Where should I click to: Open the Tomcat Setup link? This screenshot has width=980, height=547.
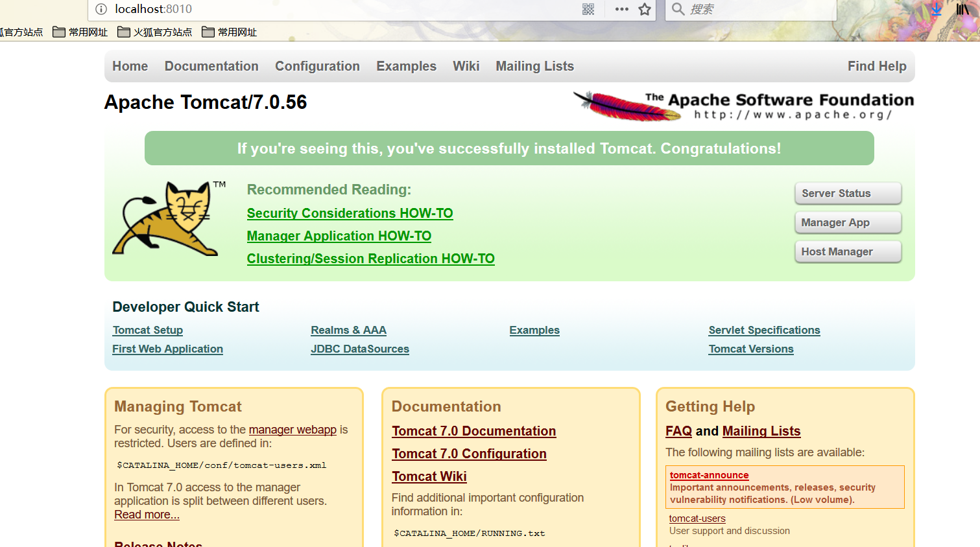point(148,330)
